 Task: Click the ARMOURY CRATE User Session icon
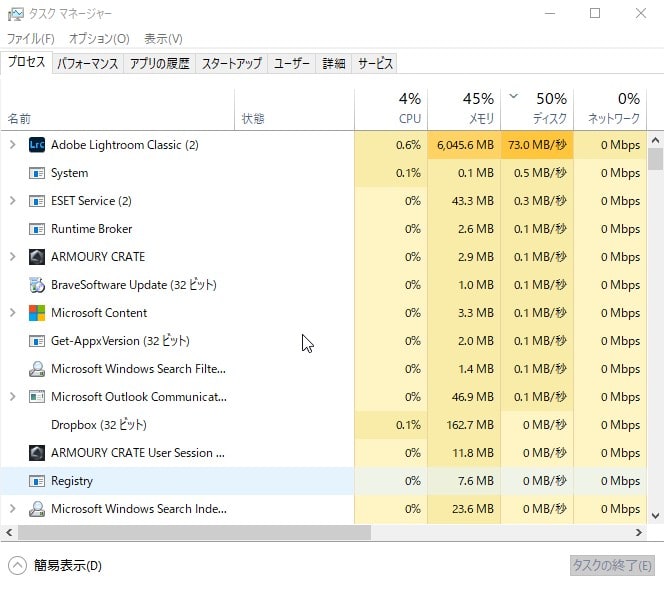click(37, 453)
